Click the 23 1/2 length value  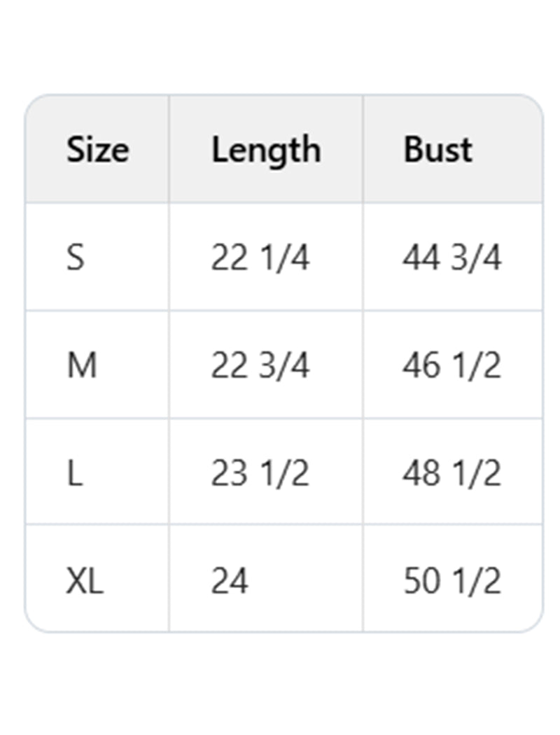tap(260, 473)
